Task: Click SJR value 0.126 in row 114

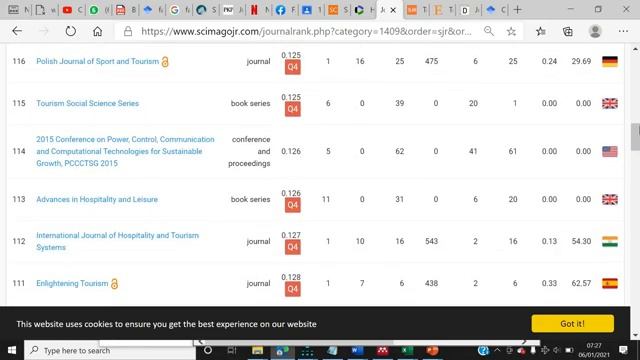Action: tap(291, 151)
